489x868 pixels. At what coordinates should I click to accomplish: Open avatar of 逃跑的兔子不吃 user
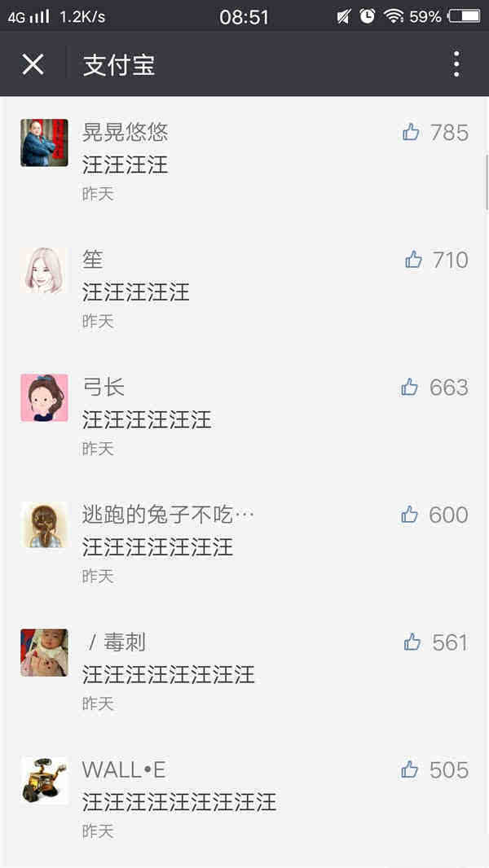pyautogui.click(x=44, y=525)
